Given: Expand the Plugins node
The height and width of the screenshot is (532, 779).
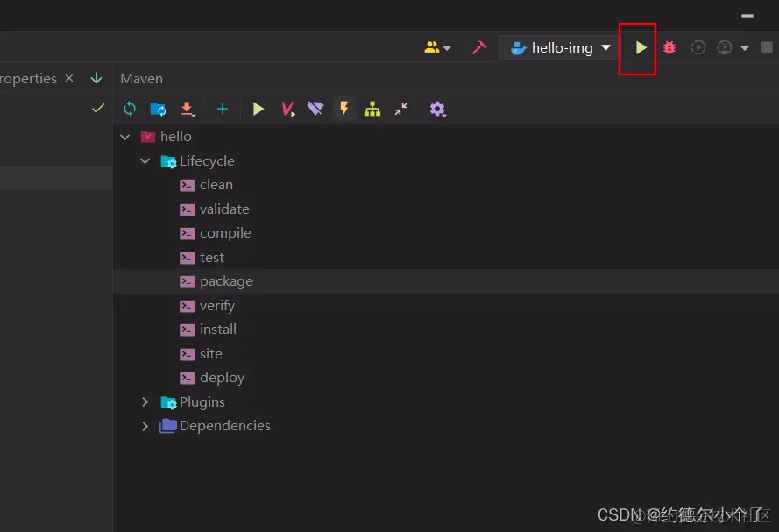Looking at the screenshot, I should [x=145, y=402].
